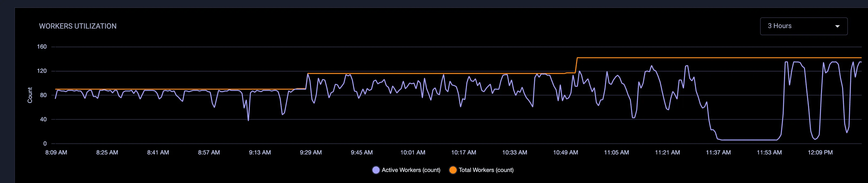Click the 9:45 AM x-axis label
Viewport: 868px width, 183px height.
pyautogui.click(x=362, y=152)
